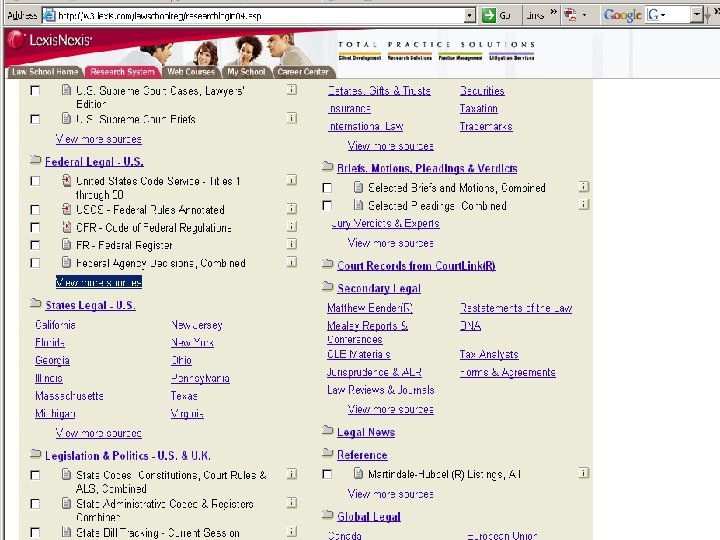Image resolution: width=720 pixels, height=540 pixels.
Task: Check U.S. Supreme Court Briefs checkbox
Action: tap(35, 119)
